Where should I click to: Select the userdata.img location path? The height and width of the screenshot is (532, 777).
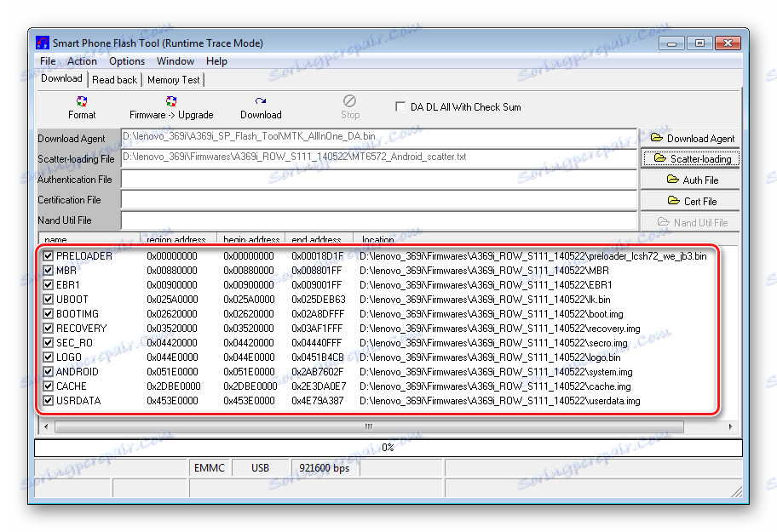(500, 400)
